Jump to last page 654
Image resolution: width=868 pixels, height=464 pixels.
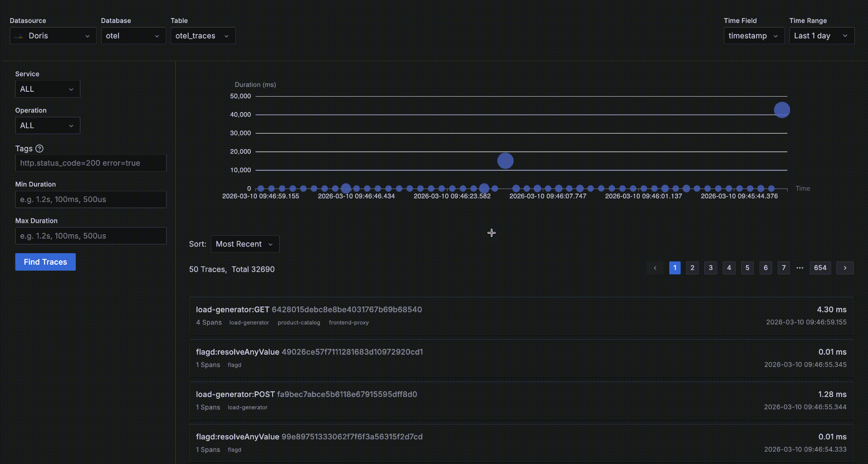[820, 268]
